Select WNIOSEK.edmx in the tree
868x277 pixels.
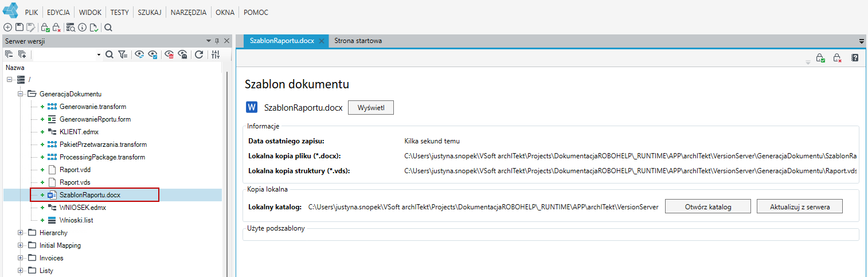[x=83, y=208]
